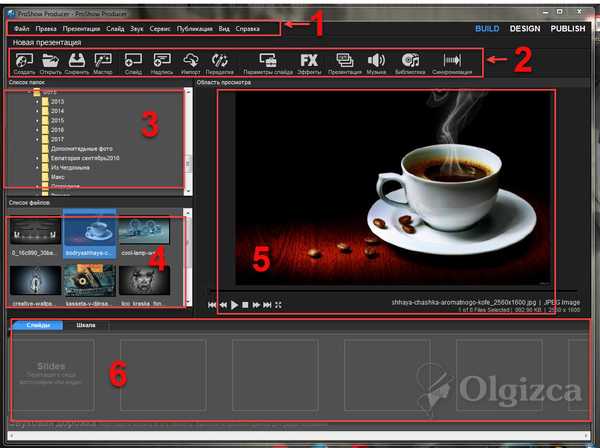
Task: Open the Звук menu
Action: [x=137, y=29]
